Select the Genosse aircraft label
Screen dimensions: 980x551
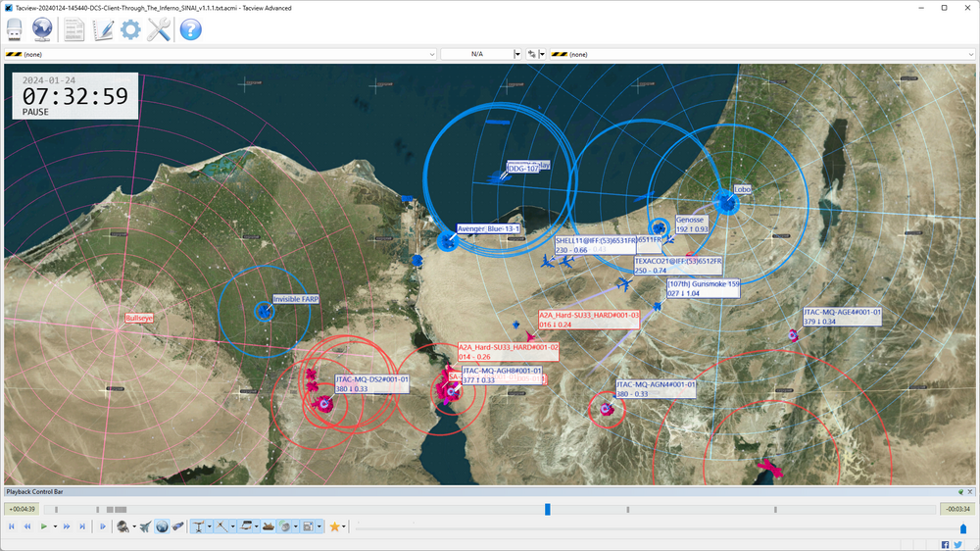coord(692,225)
